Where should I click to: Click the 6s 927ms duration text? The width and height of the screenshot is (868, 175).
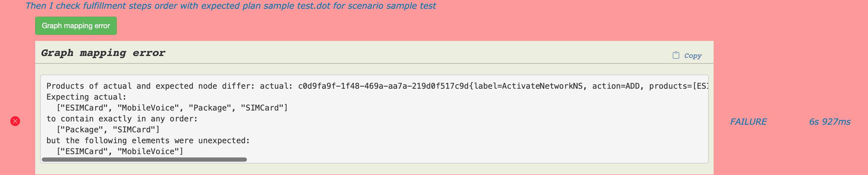pyautogui.click(x=829, y=122)
